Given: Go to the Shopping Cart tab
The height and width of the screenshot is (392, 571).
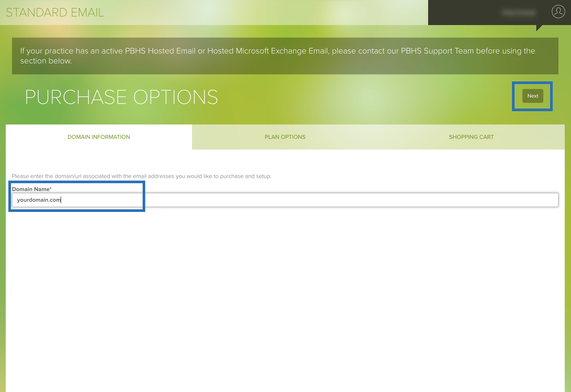Looking at the screenshot, I should click(471, 137).
